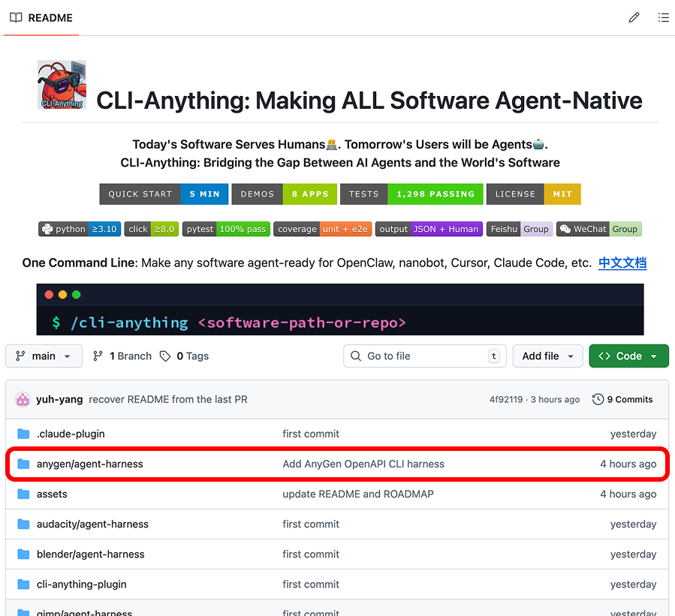Click the anygen/agent-harness folder icon
The image size is (675, 616).
pos(23,464)
